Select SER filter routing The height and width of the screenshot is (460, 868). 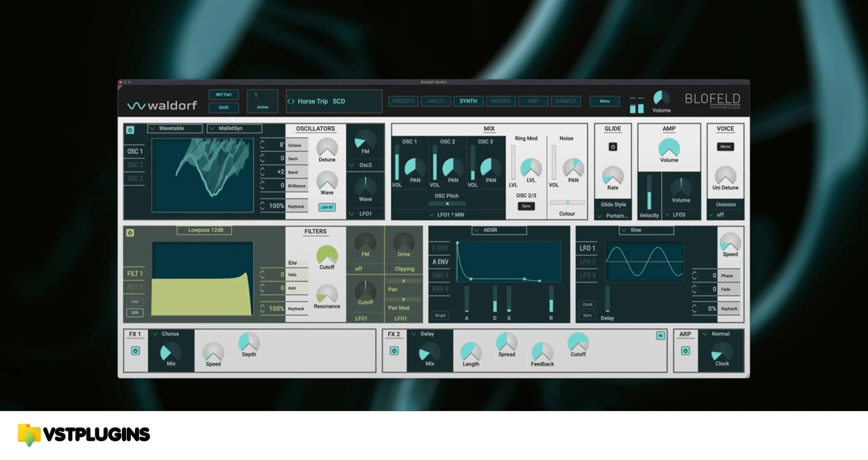click(x=135, y=313)
